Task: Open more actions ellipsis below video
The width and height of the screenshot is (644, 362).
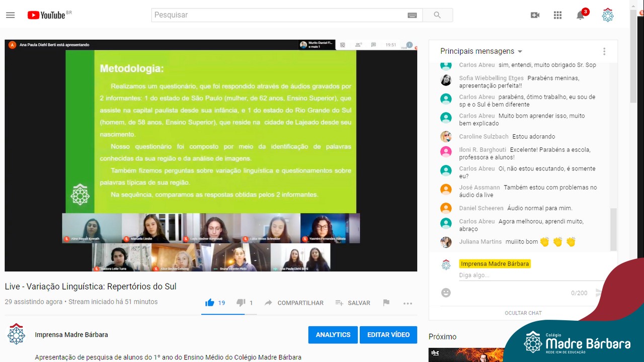Action: [x=408, y=303]
